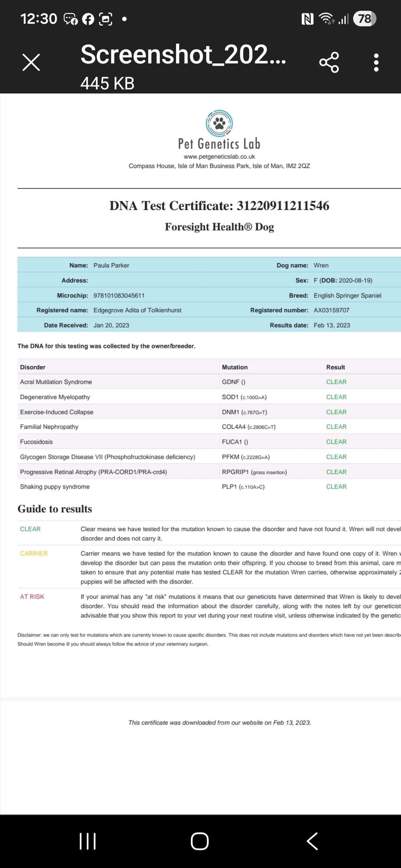The width and height of the screenshot is (401, 868).
Task: Tap the microchip number 978101083045611
Action: tap(119, 296)
